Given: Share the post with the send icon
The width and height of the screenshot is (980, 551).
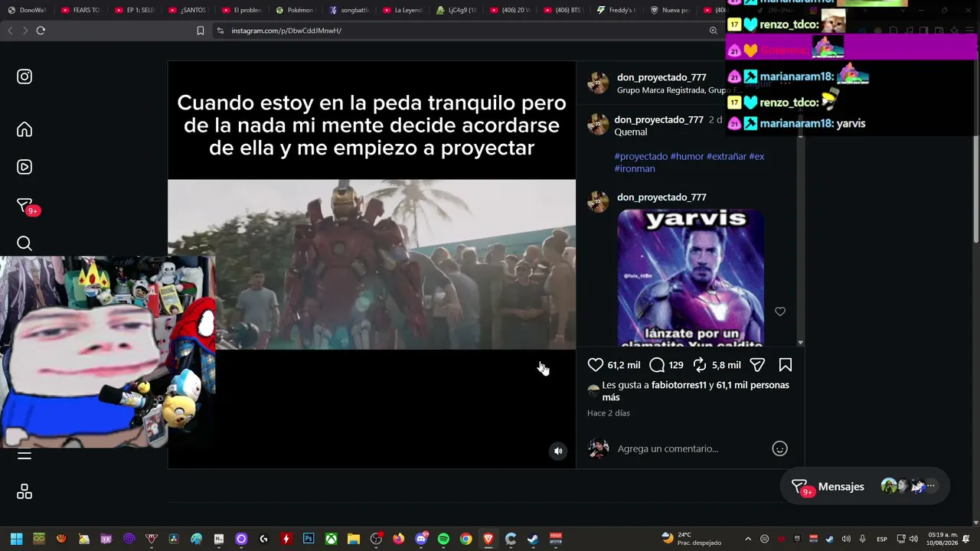Looking at the screenshot, I should 757,365.
